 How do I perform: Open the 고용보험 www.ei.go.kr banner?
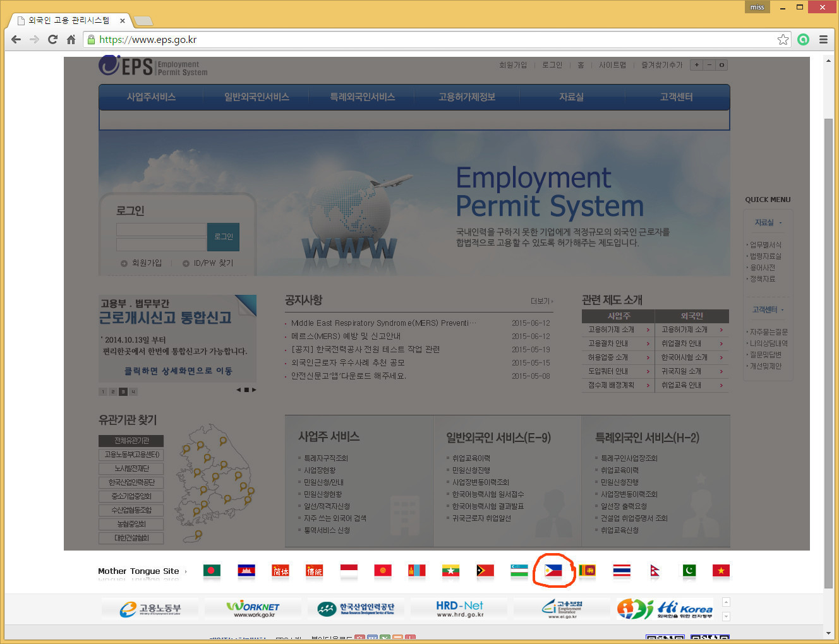(562, 609)
